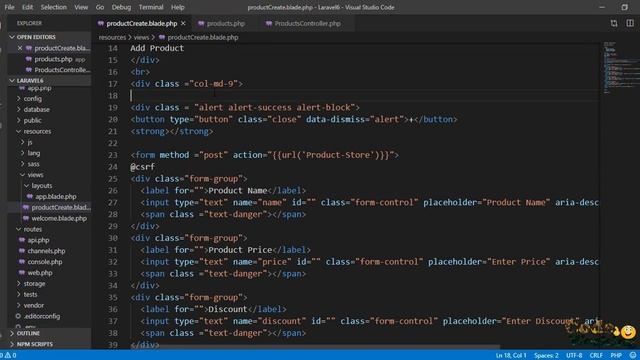The height and width of the screenshot is (360, 640).
Task: Click the CRLF line ending selector
Action: pyautogui.click(x=596, y=356)
